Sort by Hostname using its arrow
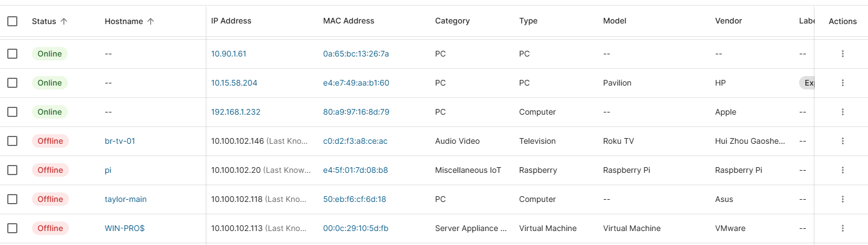The image size is (868, 245). click(x=151, y=21)
